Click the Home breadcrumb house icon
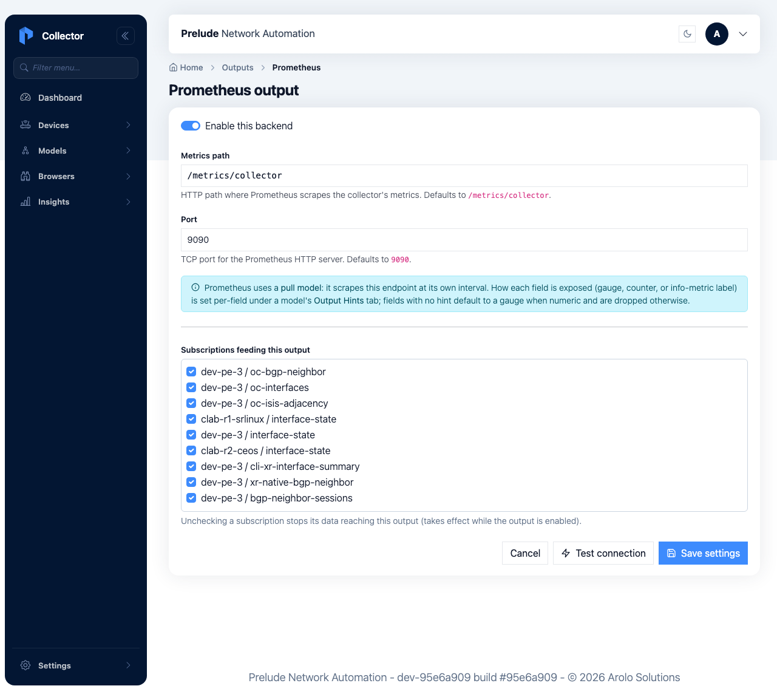 tap(174, 67)
